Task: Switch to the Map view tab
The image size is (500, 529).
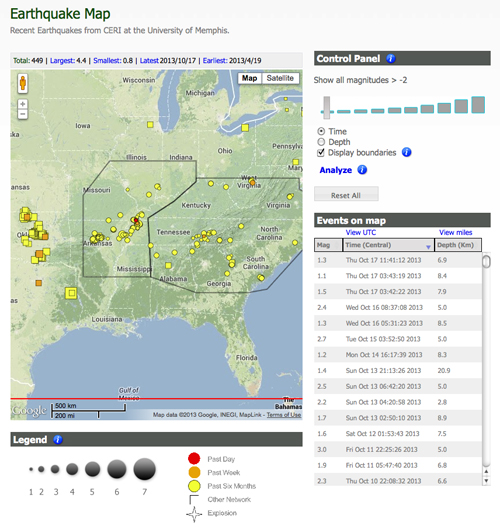Action: pyautogui.click(x=250, y=78)
